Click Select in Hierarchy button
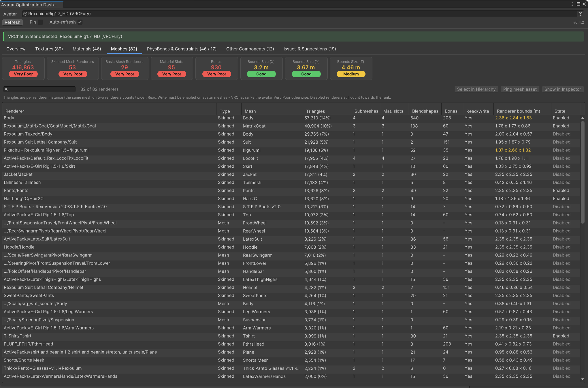 pos(476,89)
